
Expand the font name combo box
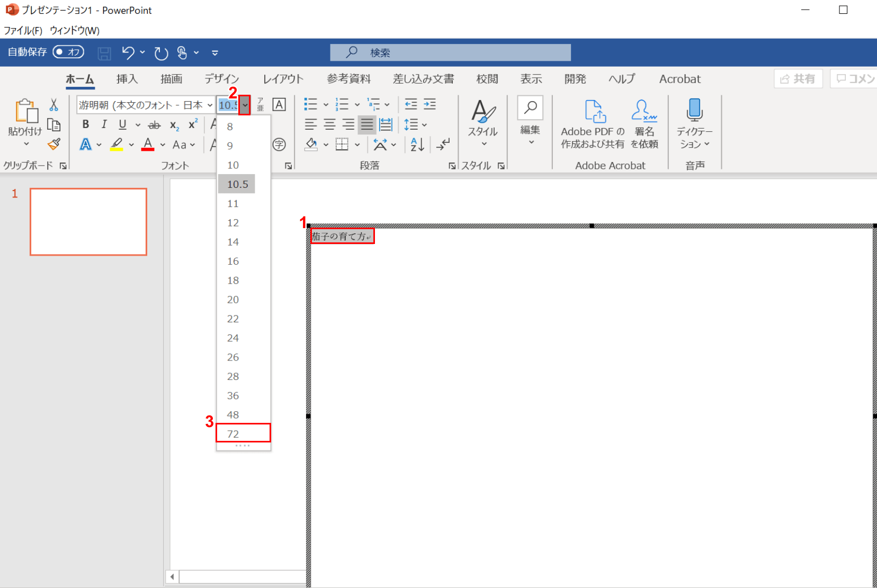[x=210, y=105]
